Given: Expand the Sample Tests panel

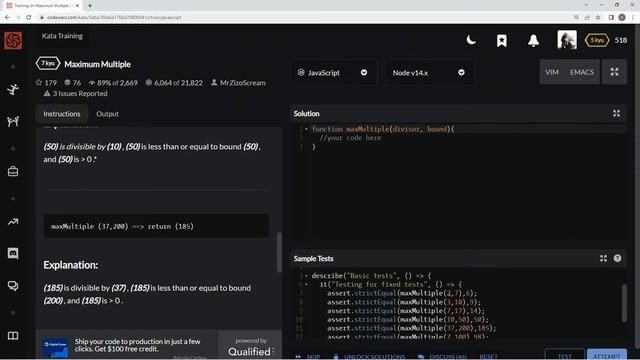Looking at the screenshot, I should pyautogui.click(x=603, y=258).
